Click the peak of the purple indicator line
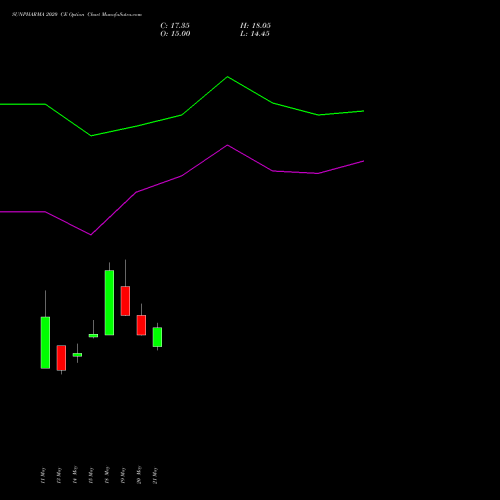Image resolution: width=500 pixels, height=500 pixels. (x=228, y=145)
